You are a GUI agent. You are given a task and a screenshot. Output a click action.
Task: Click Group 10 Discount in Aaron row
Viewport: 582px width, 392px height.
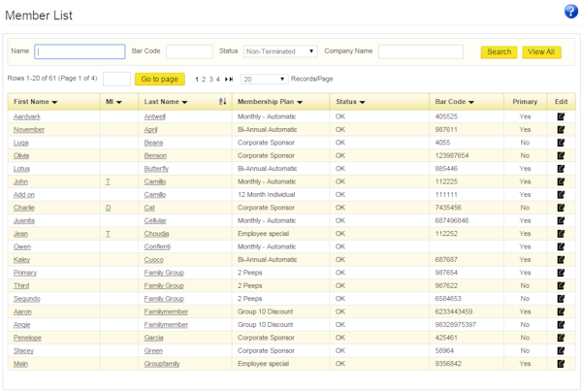(x=265, y=311)
